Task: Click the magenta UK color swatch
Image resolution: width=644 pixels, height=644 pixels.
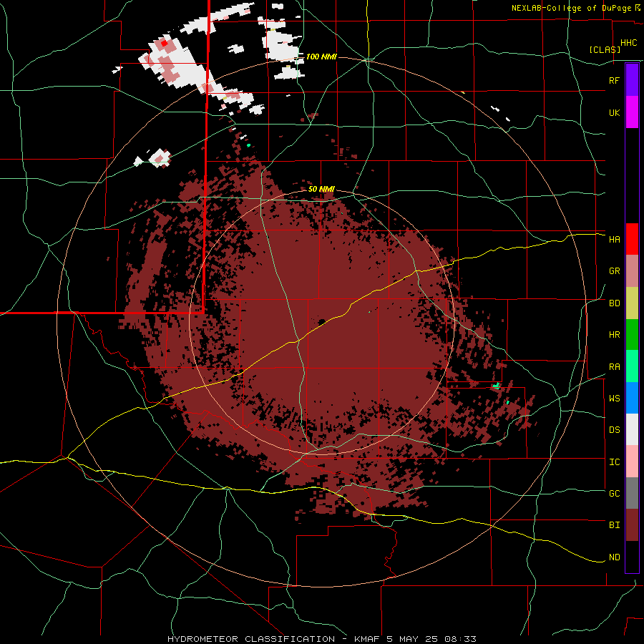Action: click(x=632, y=112)
